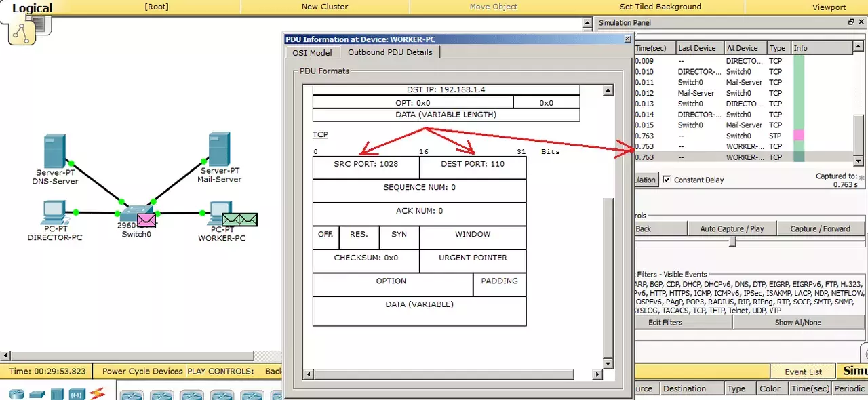Toggle the Constant Delay checkbox
Viewport: 868px width, 400px height.
click(x=667, y=180)
